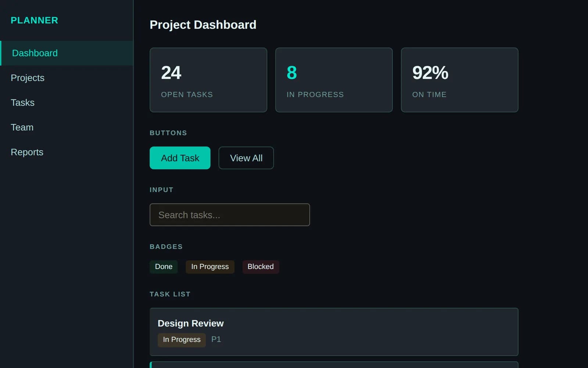Viewport: 588px width, 368px height.
Task: Click the BUTTONS section heading
Action: coord(168,133)
